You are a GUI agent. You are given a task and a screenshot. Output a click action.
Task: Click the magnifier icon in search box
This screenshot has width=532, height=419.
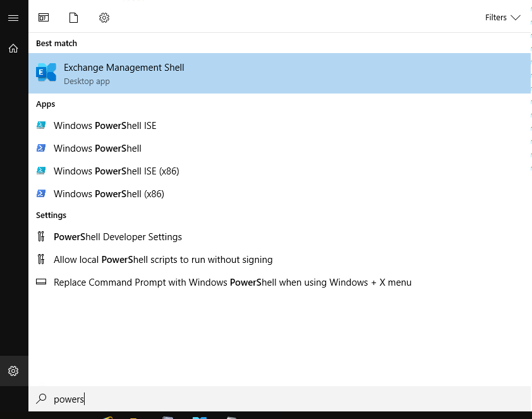[41, 399]
